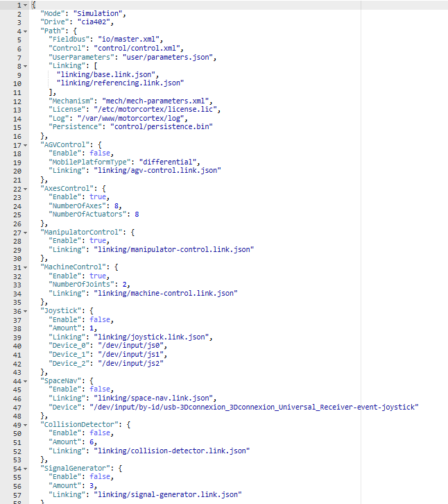The width and height of the screenshot is (448, 504).
Task: Click the "differential" MobilePlatformType value
Action: (166, 162)
